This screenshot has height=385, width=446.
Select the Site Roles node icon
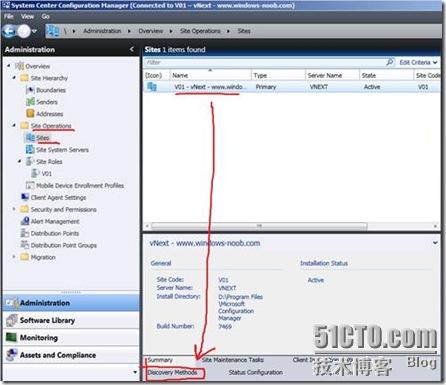tap(30, 161)
